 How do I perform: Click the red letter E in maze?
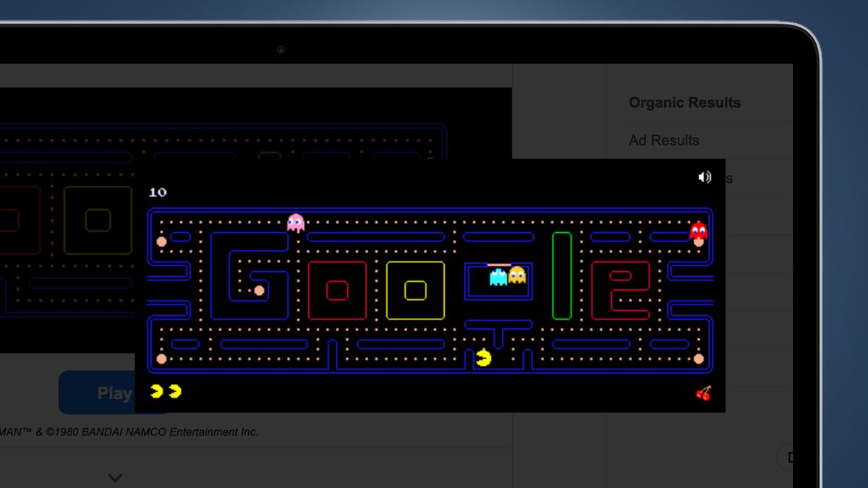[x=621, y=291]
